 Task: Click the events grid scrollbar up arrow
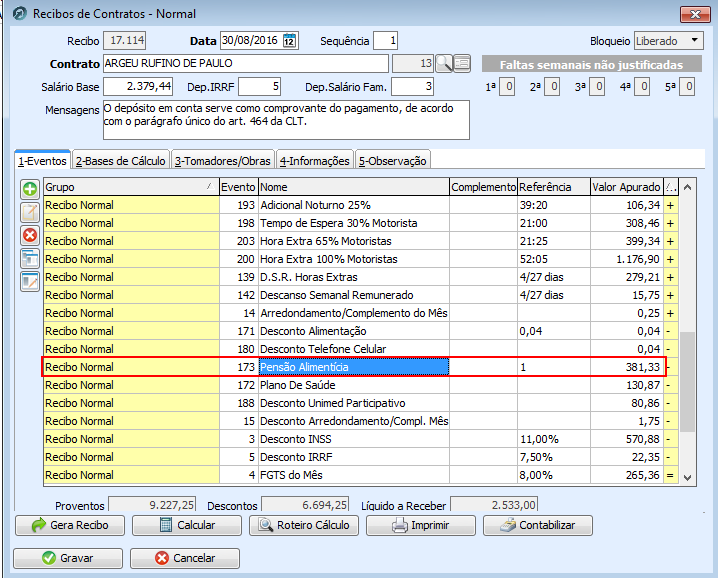tap(687, 187)
